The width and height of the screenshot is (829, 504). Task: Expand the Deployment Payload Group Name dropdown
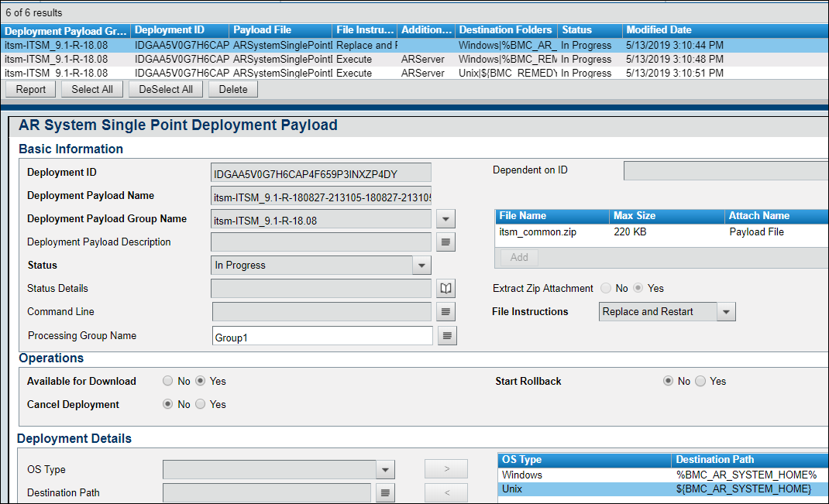pyautogui.click(x=444, y=220)
